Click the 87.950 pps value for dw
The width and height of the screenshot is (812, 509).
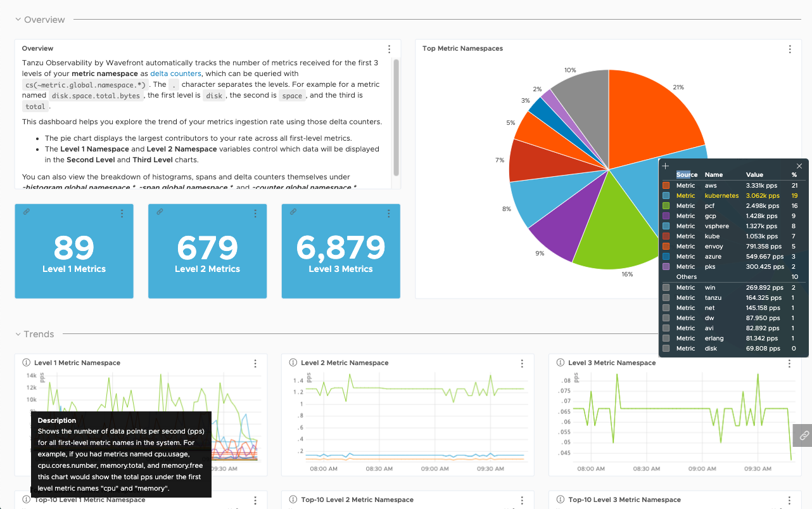[x=763, y=318]
